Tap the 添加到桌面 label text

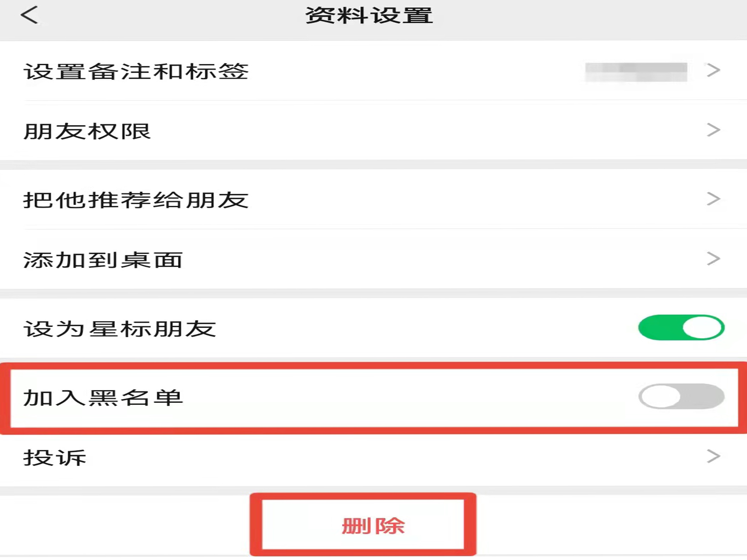click(103, 260)
